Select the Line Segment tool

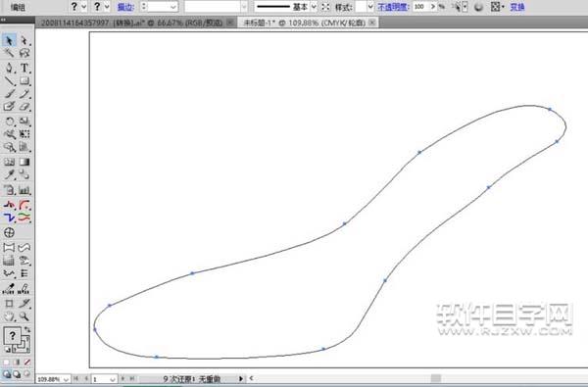coord(9,81)
